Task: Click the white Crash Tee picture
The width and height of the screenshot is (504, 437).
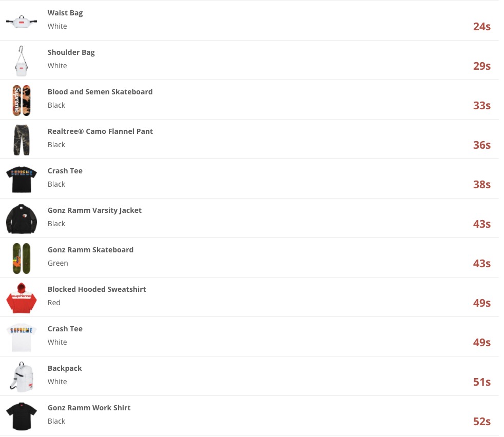Action: [22, 337]
